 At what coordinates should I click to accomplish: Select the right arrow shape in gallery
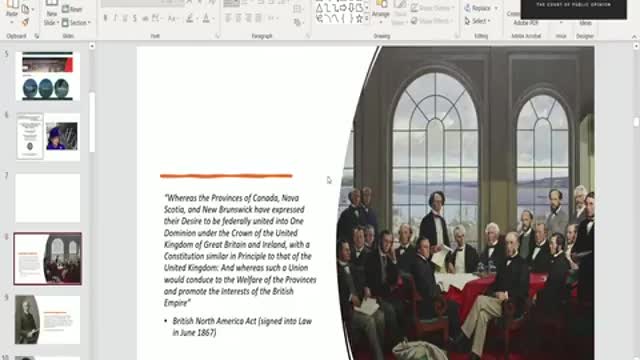343,8
